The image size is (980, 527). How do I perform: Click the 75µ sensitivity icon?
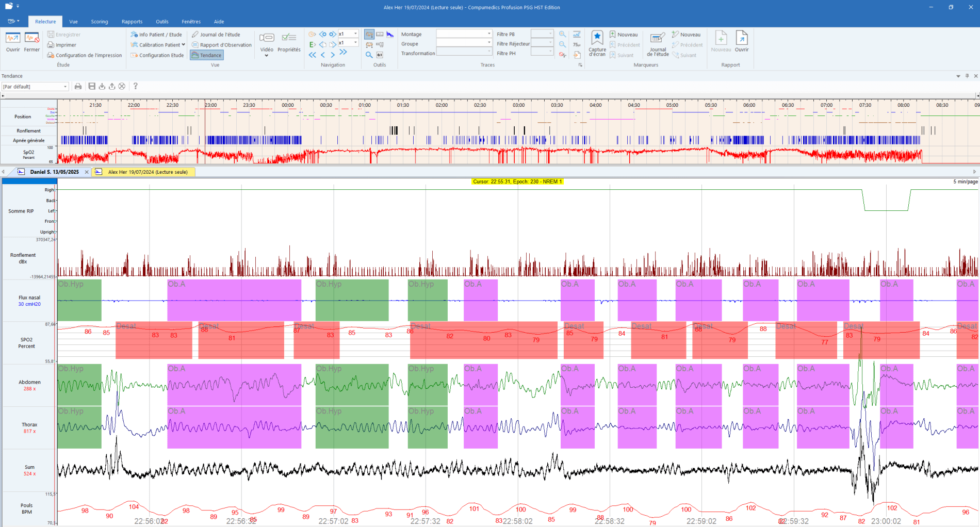click(577, 44)
